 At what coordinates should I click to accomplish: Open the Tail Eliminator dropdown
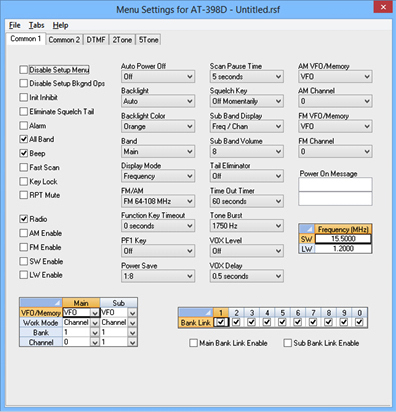tap(247, 176)
